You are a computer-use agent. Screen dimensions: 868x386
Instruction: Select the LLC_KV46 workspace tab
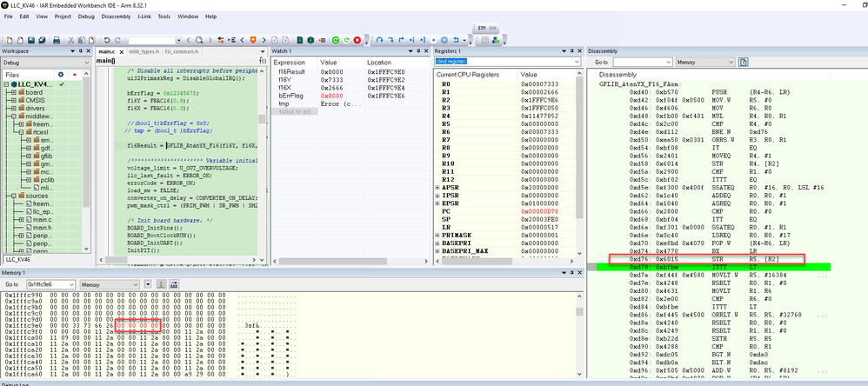[x=18, y=259]
